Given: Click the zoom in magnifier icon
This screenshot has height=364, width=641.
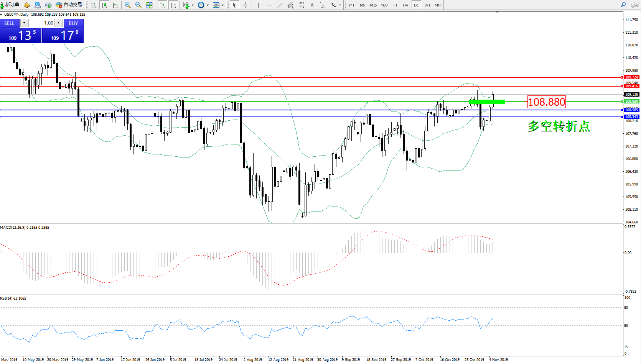Looking at the screenshot, I should tap(127, 5).
